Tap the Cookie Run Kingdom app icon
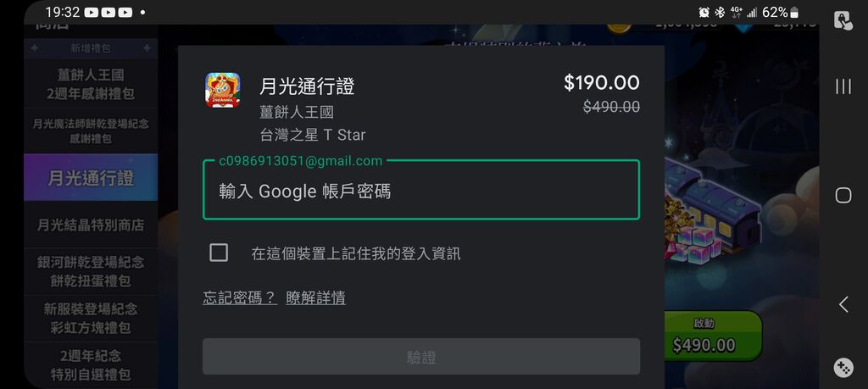The image size is (868, 389). (x=223, y=90)
